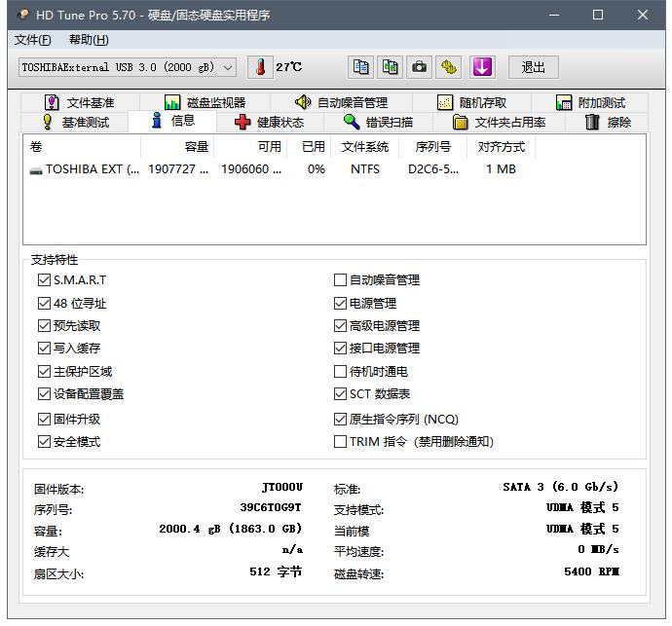The height and width of the screenshot is (626, 672).
Task: Sort by the 文件系统 column header
Action: coord(364,147)
